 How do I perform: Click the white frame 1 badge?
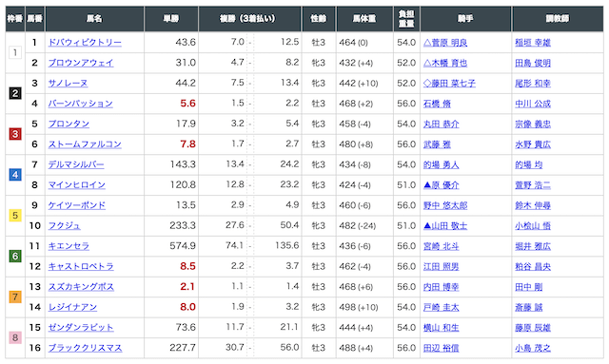coord(15,52)
